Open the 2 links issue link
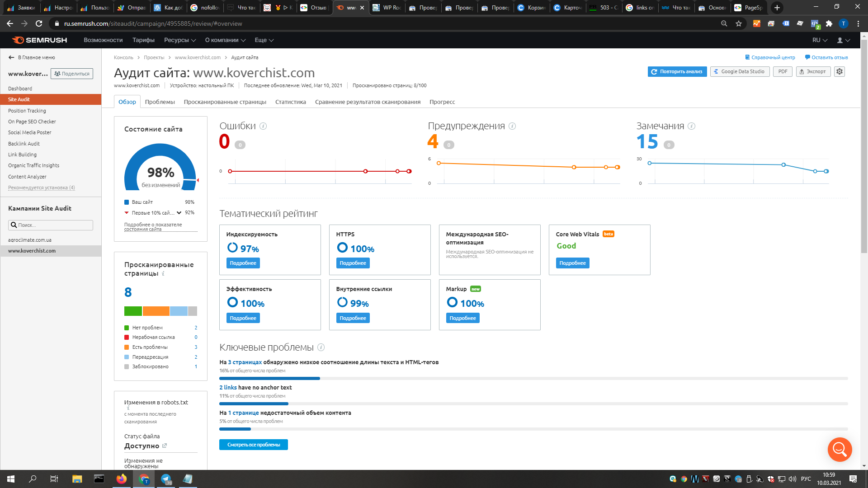 (228, 388)
